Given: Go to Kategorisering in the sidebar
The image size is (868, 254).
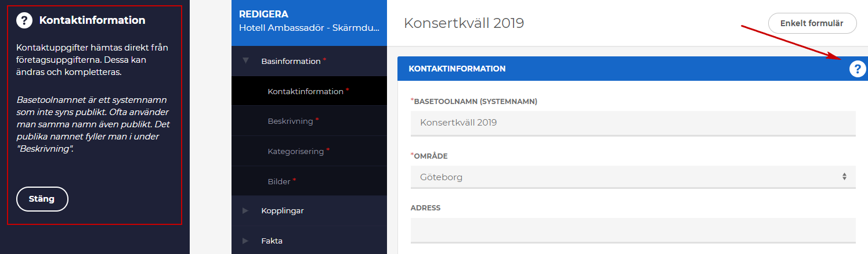Looking at the screenshot, I should (x=295, y=151).
